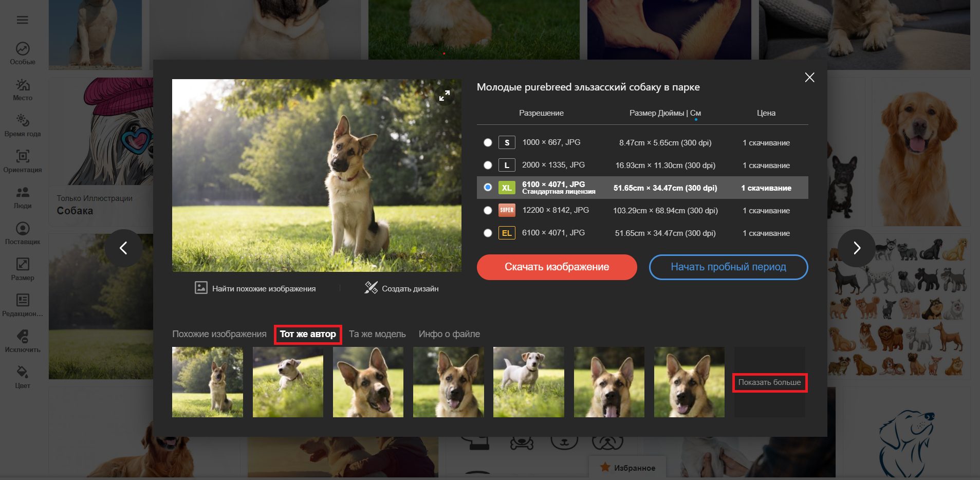980x480 pixels.
Task: Switch to Похожие изображения tab
Action: [x=219, y=334]
